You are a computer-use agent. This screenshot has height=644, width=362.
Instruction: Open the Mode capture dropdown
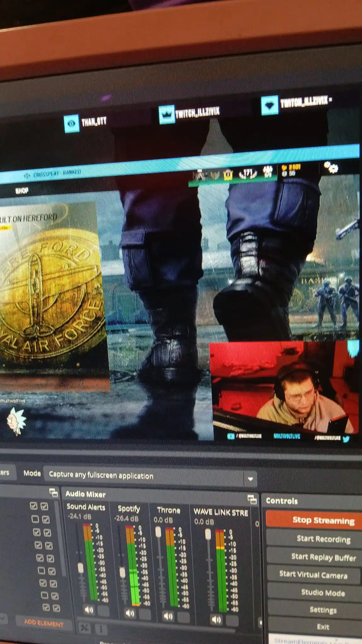[x=150, y=477]
